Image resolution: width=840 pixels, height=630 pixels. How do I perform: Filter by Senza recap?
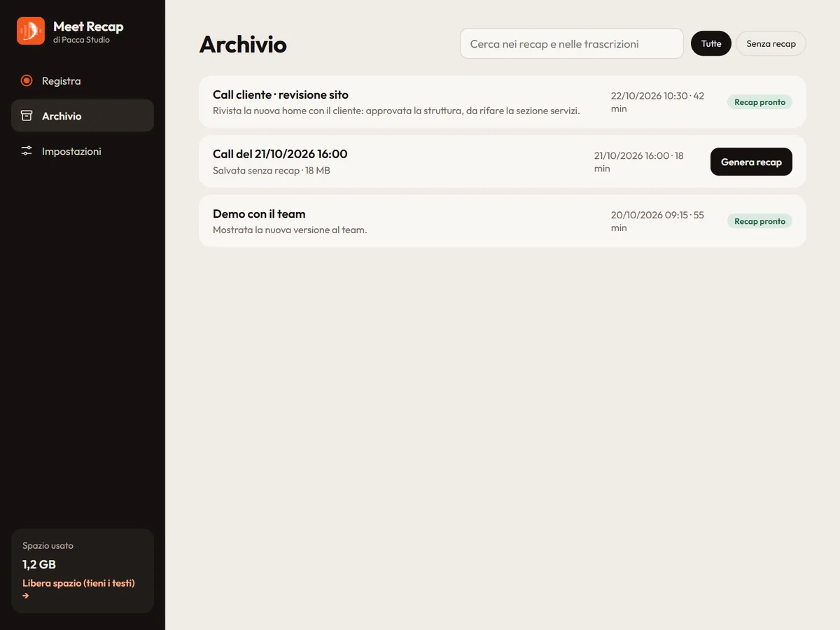click(x=771, y=43)
